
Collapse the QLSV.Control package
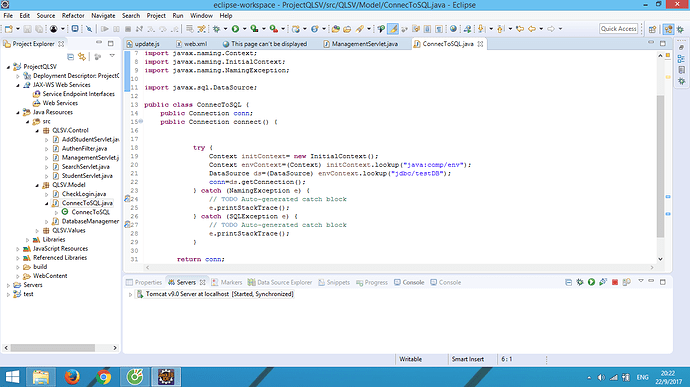[37, 131]
